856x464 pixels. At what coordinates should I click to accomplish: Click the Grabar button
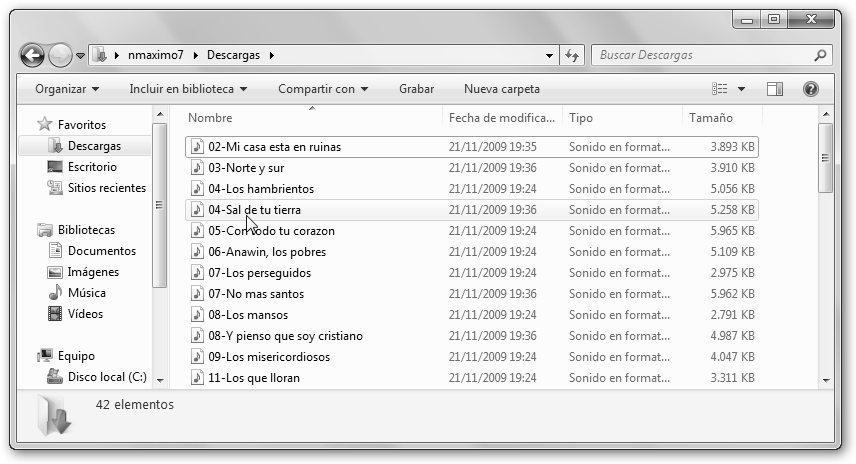pos(416,89)
